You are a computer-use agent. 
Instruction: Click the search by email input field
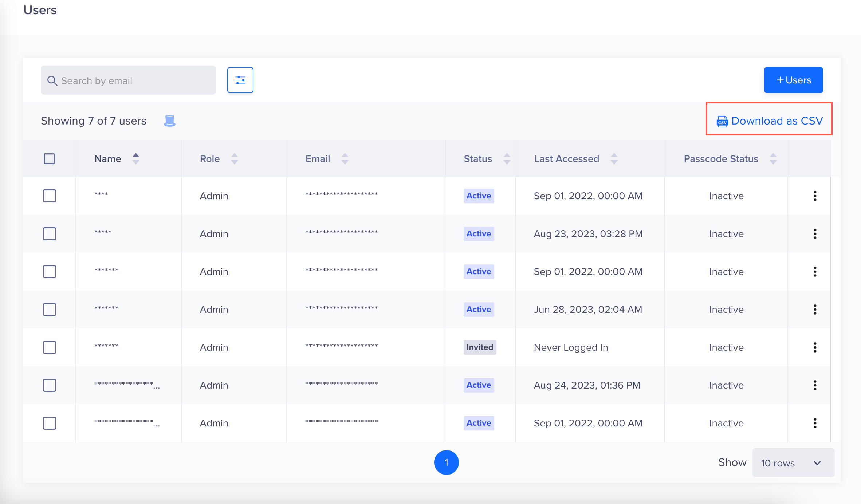pos(128,80)
